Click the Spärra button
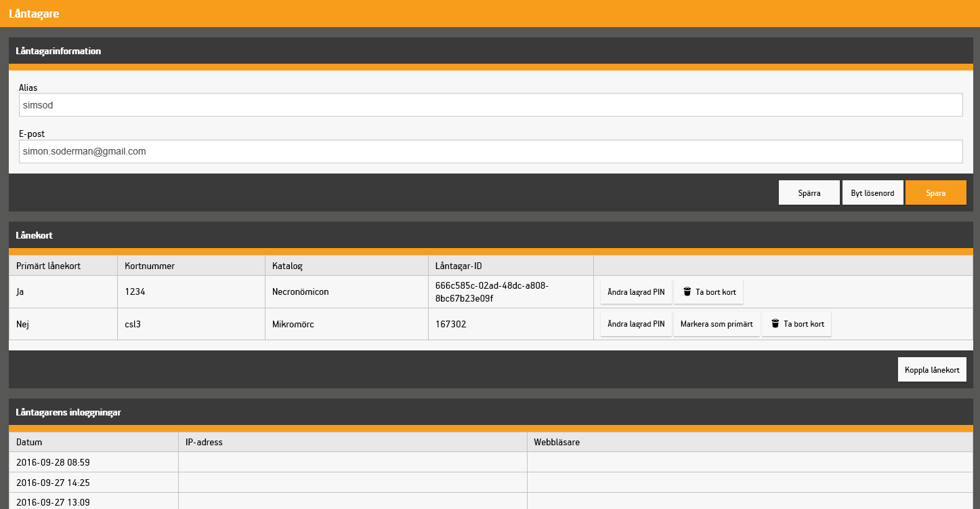Image resolution: width=980 pixels, height=509 pixels. (809, 192)
